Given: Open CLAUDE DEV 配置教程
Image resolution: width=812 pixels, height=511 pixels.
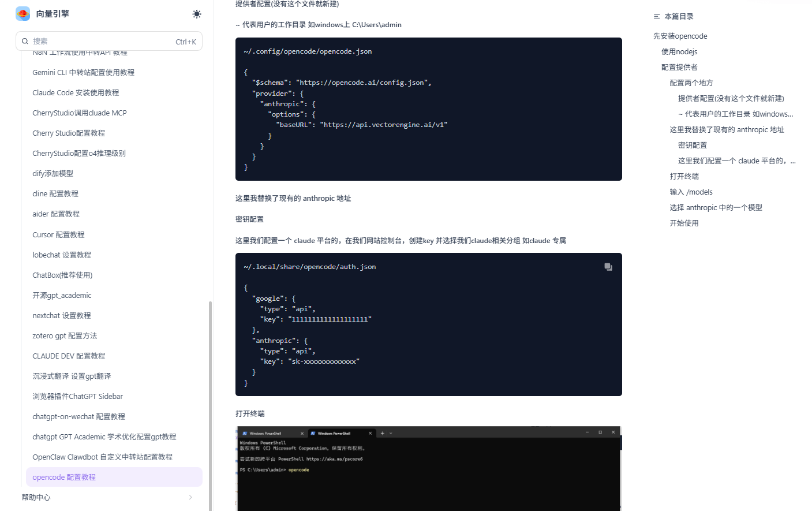Looking at the screenshot, I should tap(69, 356).
